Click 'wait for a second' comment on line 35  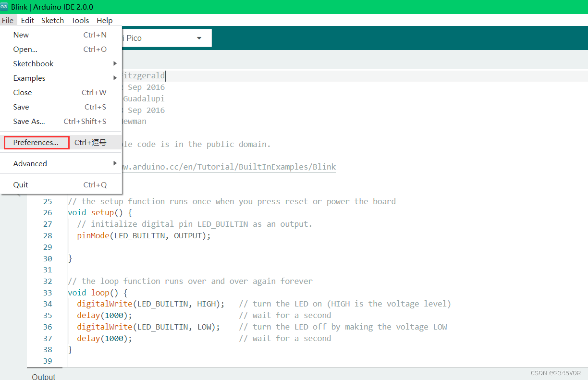point(285,316)
